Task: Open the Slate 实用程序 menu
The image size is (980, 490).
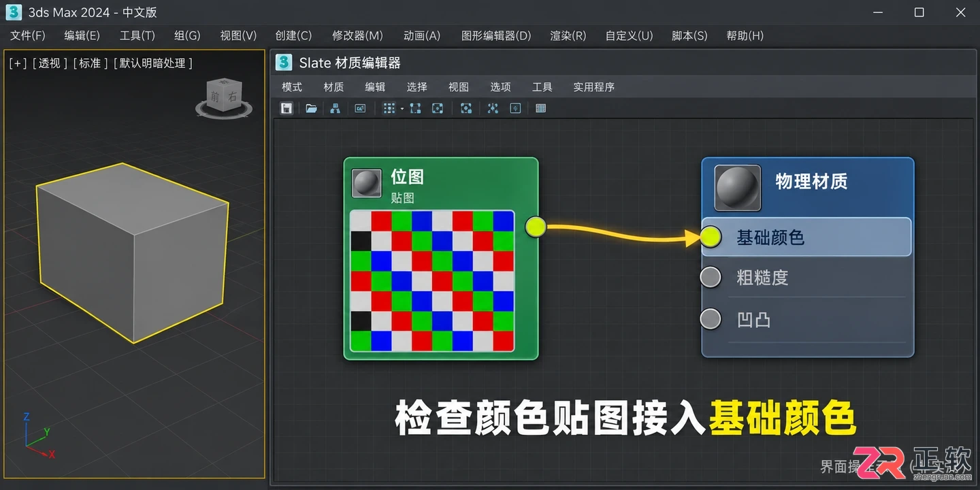Action: (x=593, y=87)
